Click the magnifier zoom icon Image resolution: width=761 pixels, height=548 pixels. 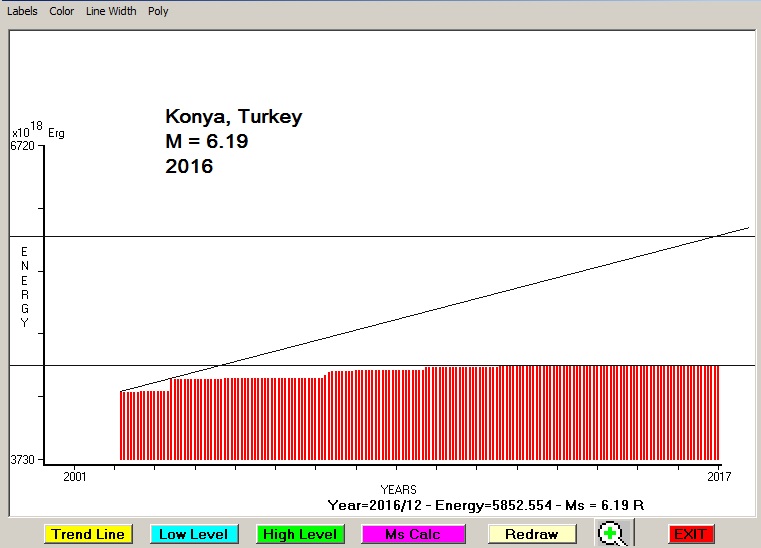pos(611,533)
